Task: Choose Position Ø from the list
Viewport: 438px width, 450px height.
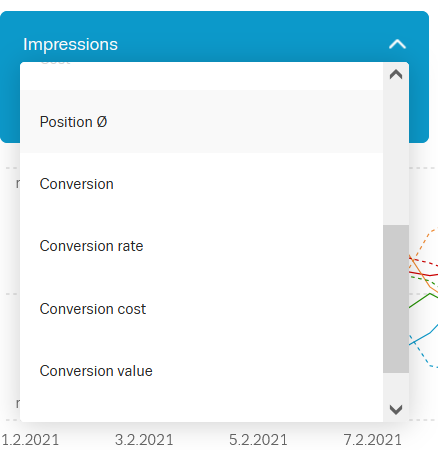Action: (x=201, y=122)
